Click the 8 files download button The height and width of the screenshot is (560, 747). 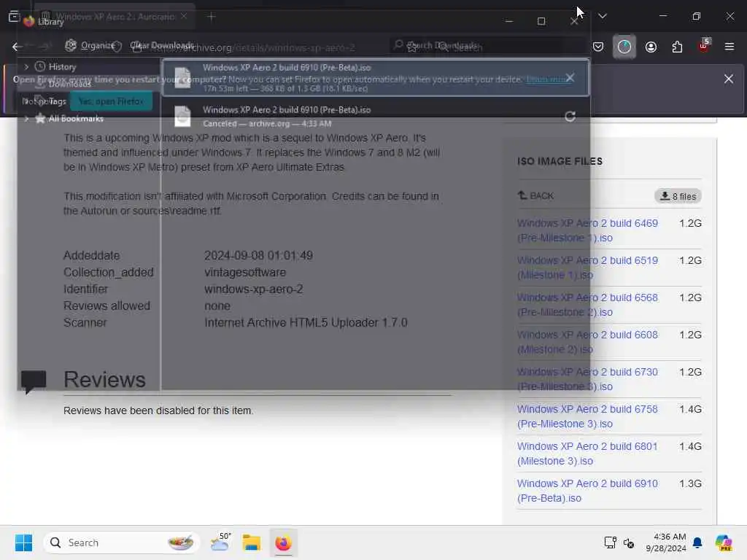678,196
